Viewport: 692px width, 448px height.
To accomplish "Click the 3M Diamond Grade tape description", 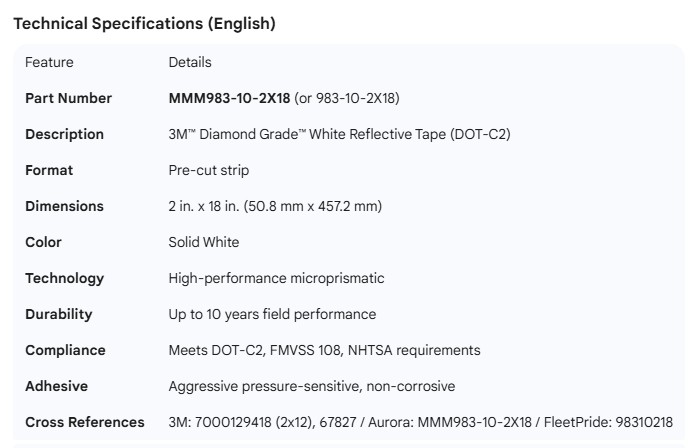I will (339, 134).
